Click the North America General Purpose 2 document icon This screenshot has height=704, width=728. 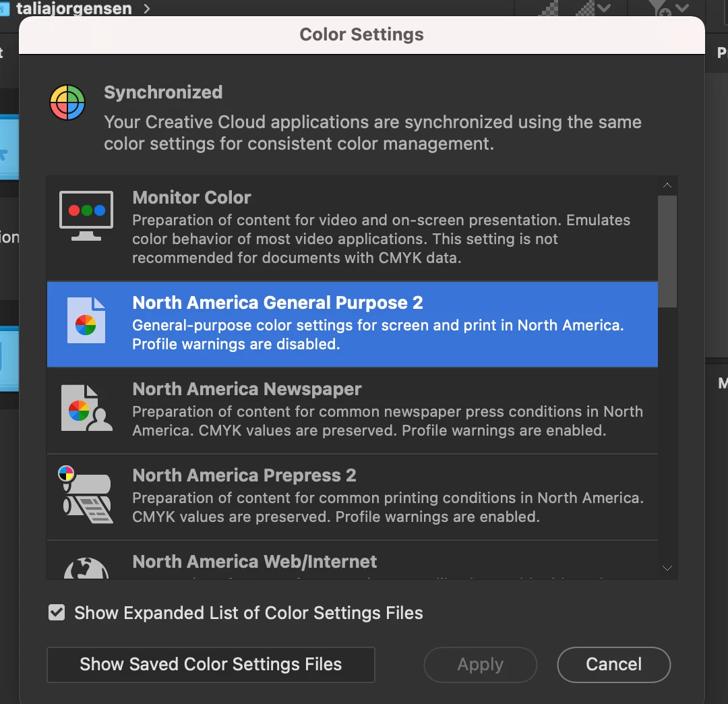(x=86, y=320)
